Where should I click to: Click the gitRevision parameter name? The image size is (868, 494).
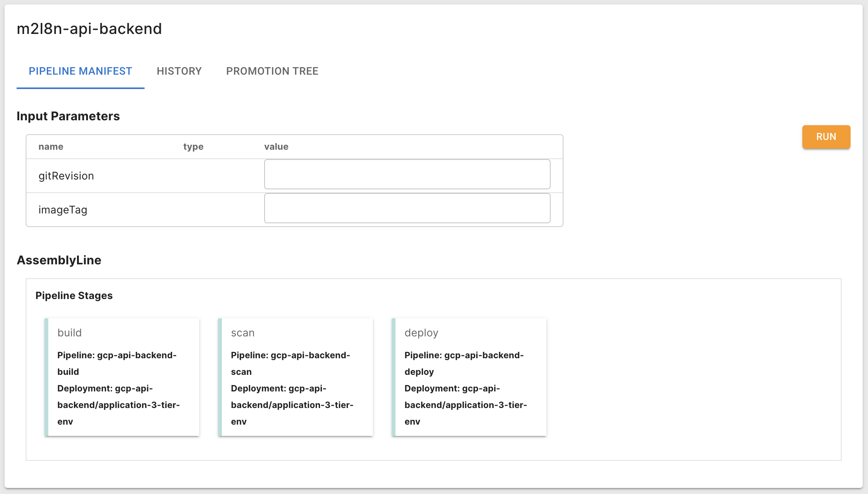66,176
